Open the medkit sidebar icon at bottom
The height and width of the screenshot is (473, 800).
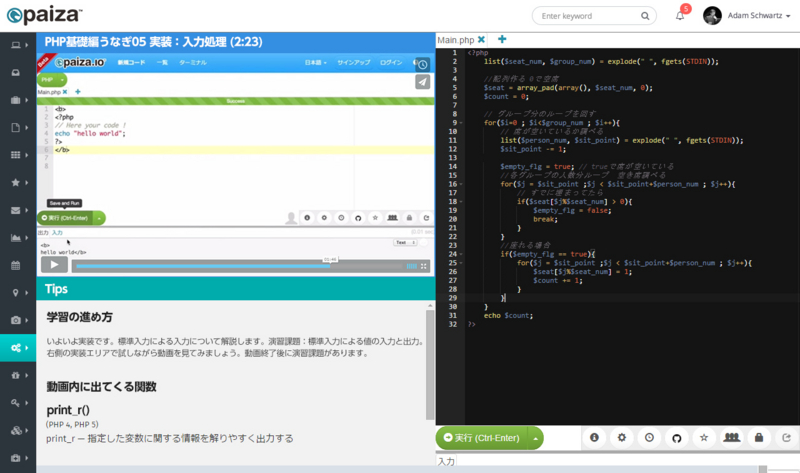(16, 458)
